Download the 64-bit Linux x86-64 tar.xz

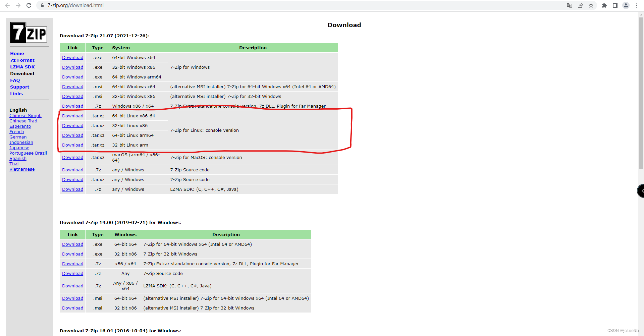tap(72, 116)
